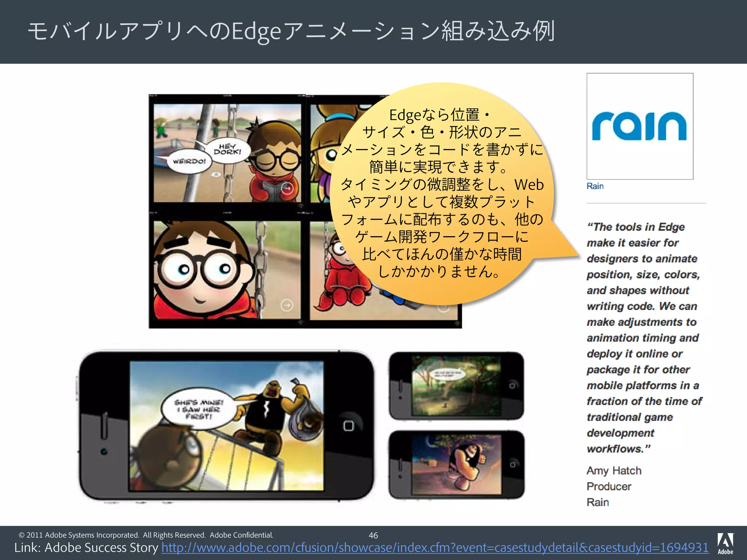The image size is (747, 560).
Task: Click the next-arrow icon in the glasses boy panel
Action: pos(287,305)
